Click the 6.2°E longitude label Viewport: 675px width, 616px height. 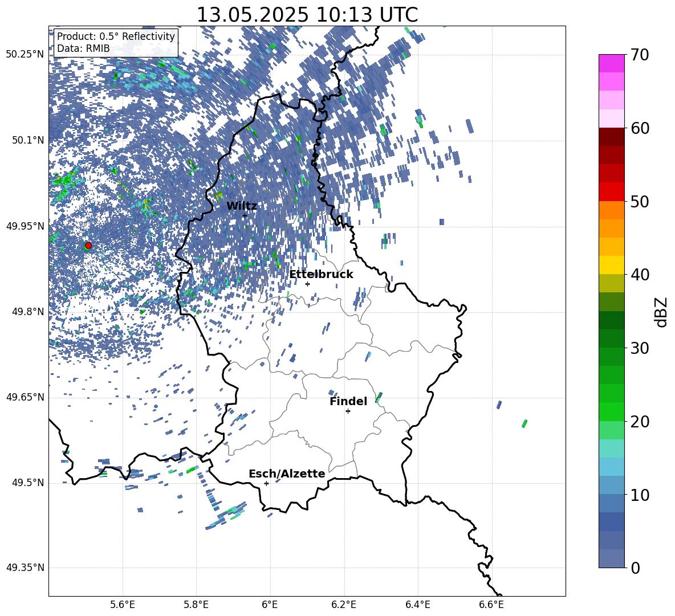click(x=344, y=605)
